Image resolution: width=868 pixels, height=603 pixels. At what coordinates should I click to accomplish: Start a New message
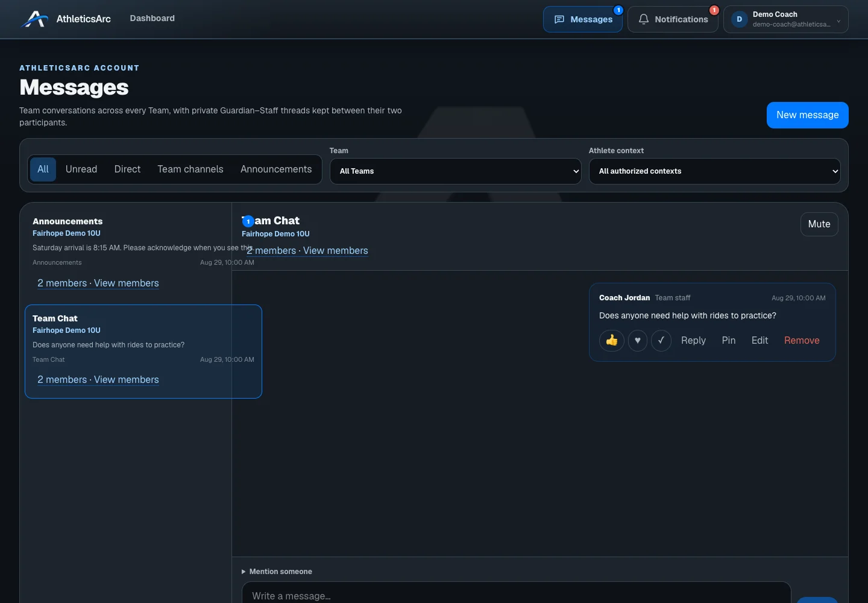pos(808,115)
